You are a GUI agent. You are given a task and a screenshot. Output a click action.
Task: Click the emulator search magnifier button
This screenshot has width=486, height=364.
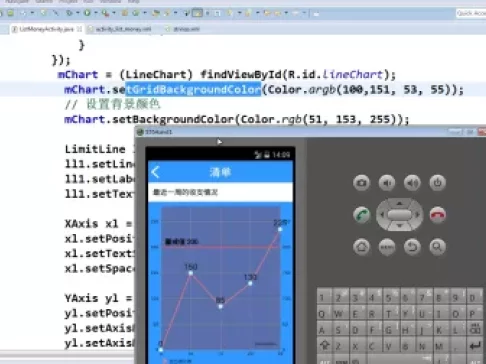click(437, 247)
